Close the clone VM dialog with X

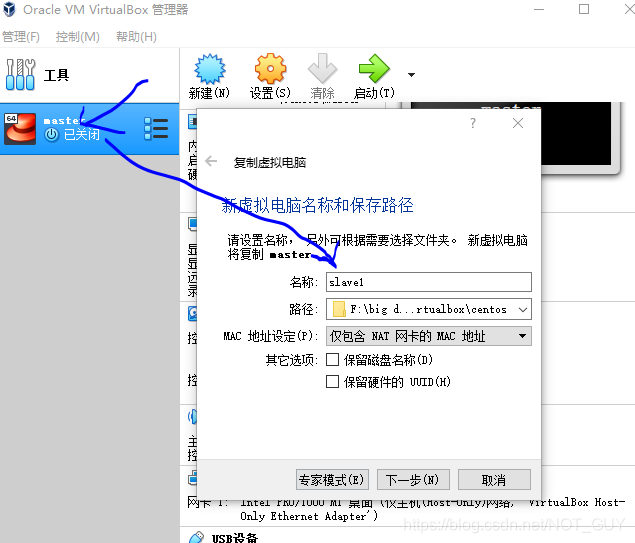(518, 123)
